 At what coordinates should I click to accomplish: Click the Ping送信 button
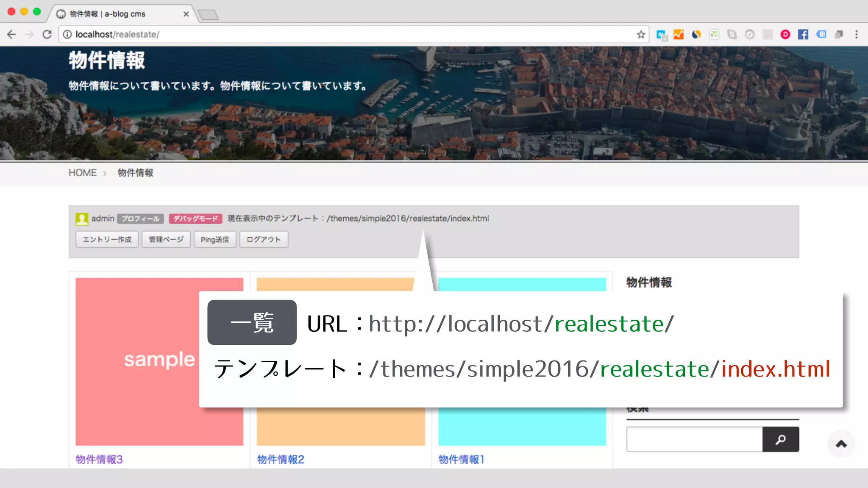pyautogui.click(x=215, y=239)
